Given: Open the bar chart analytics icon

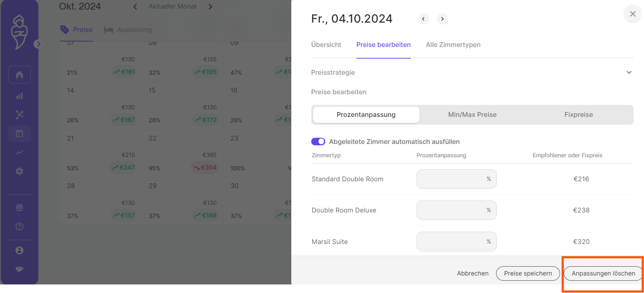Looking at the screenshot, I should pyautogui.click(x=20, y=96).
